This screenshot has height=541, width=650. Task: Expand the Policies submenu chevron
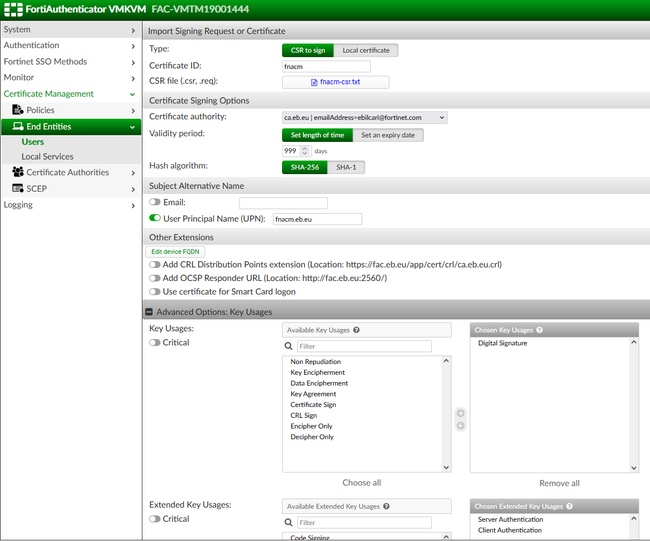[x=133, y=111]
